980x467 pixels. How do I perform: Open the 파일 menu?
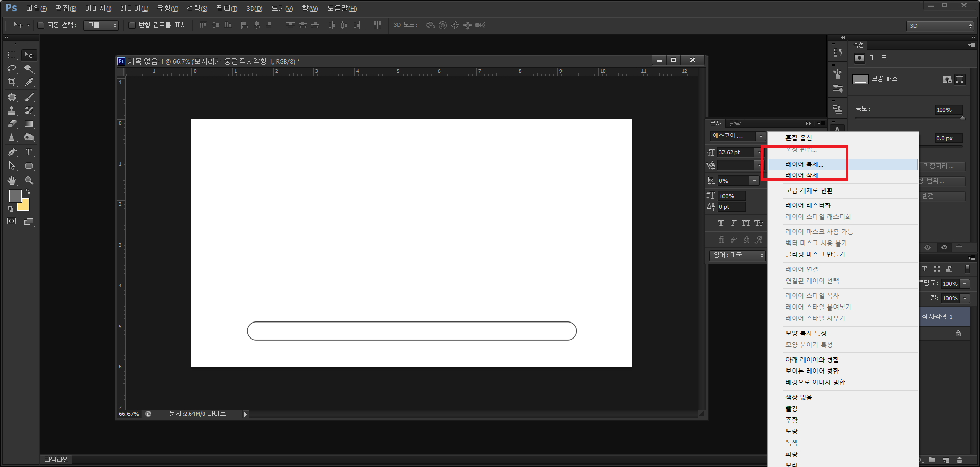[37, 8]
